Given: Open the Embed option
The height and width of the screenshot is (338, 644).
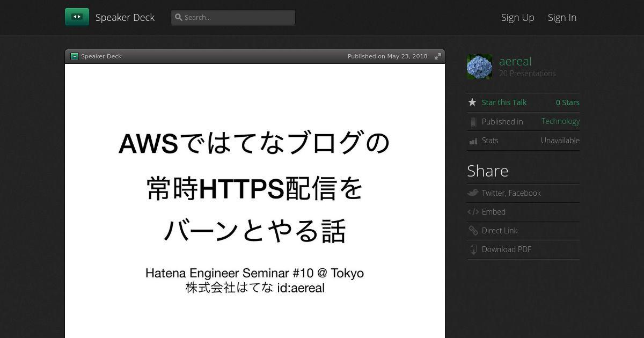Looking at the screenshot, I should point(494,212).
